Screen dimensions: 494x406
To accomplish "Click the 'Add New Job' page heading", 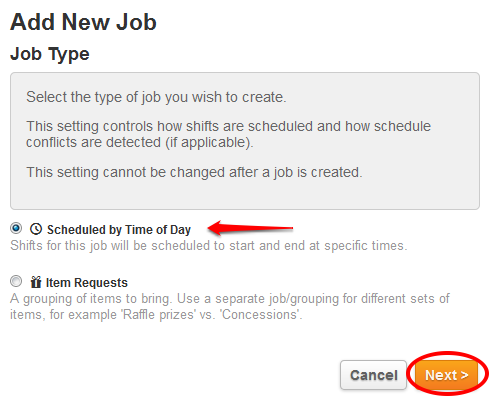I will [x=83, y=22].
